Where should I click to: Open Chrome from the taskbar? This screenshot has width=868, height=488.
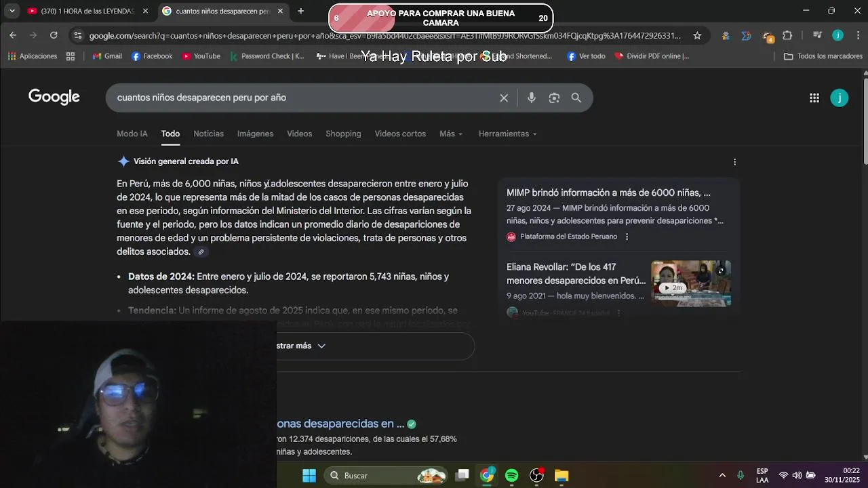(487, 476)
